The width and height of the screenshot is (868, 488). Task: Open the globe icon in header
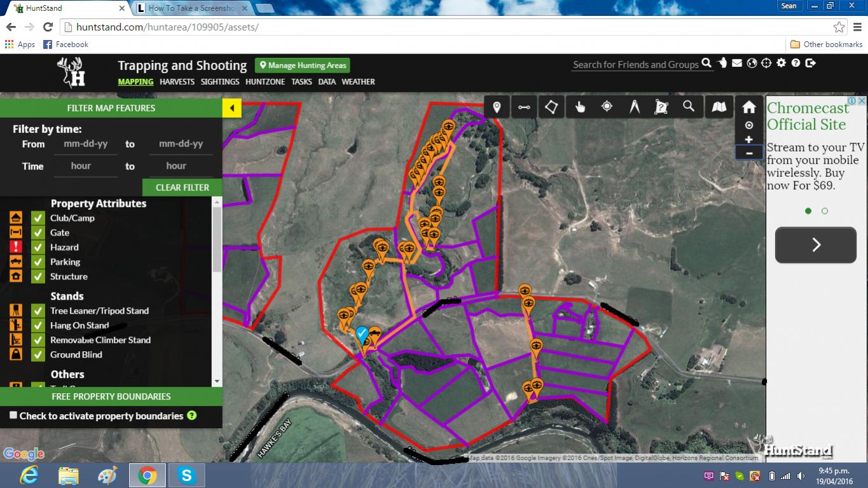coord(752,63)
